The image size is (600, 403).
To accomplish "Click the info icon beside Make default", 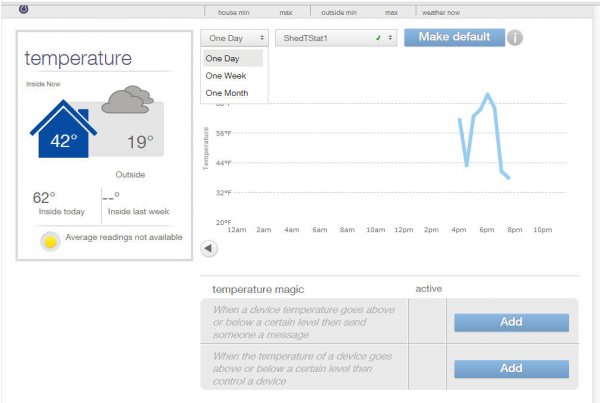I will coord(515,38).
